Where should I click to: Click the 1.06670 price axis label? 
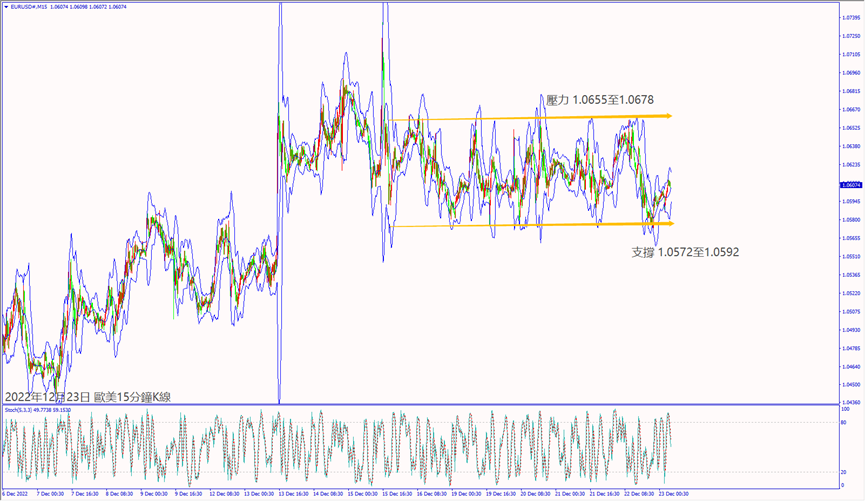coord(851,110)
